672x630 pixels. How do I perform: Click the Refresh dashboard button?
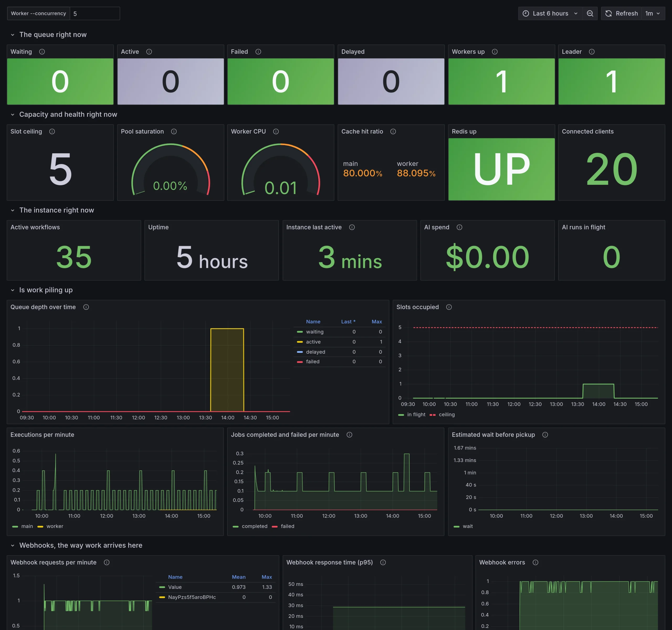click(x=621, y=14)
